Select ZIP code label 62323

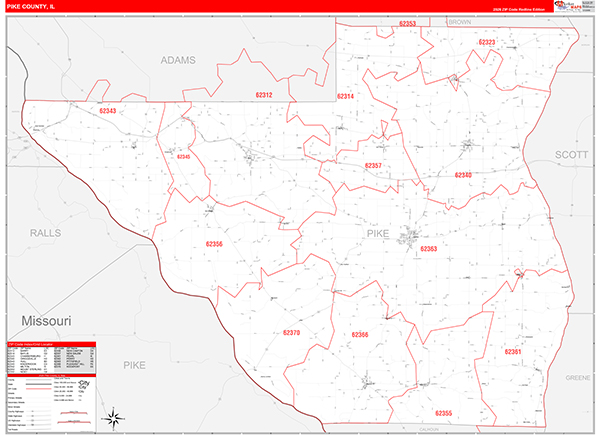click(x=487, y=42)
